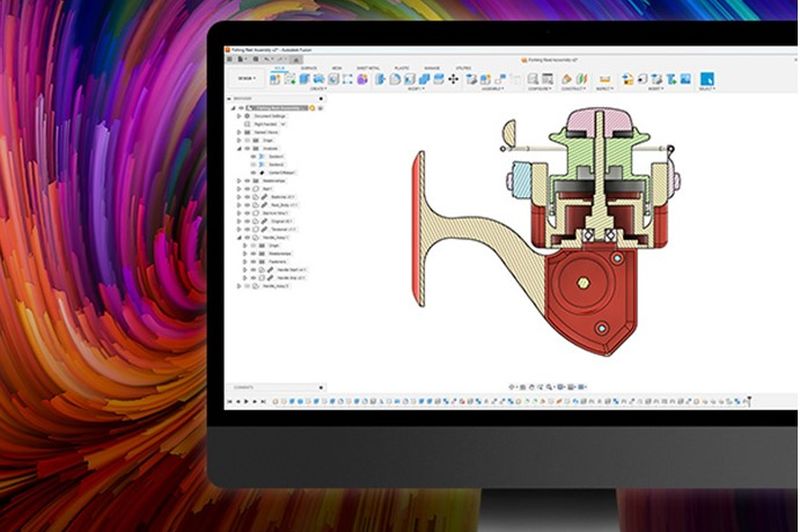Image resolution: width=800 pixels, height=532 pixels.
Task: Start the Create Sketch tool
Action: (290, 79)
